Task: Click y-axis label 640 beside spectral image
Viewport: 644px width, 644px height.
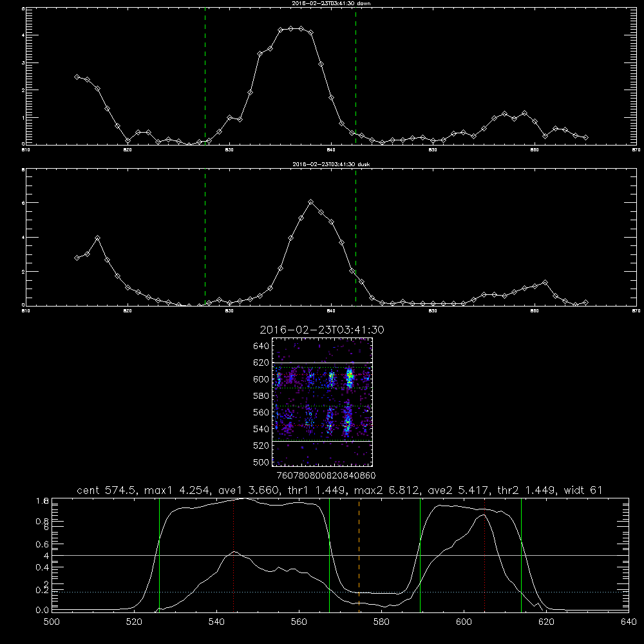Action: 261,346
